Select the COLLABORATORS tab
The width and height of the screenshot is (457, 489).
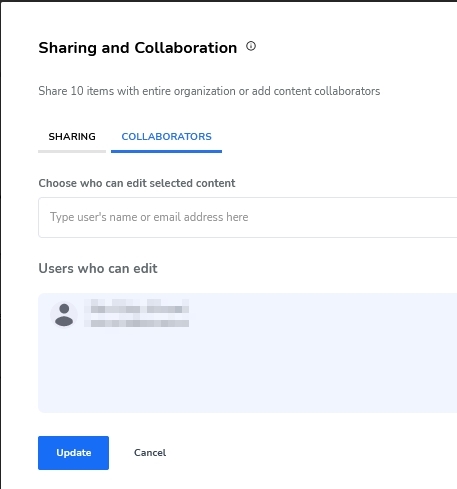(166, 137)
